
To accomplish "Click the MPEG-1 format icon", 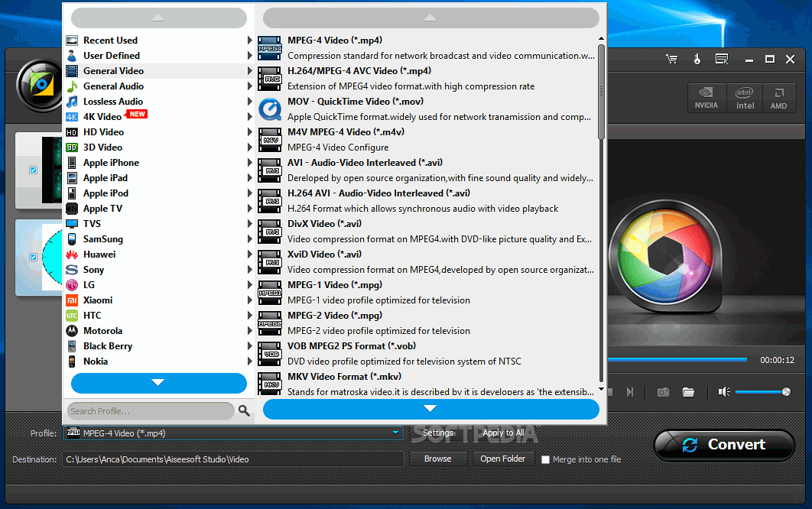I will tap(270, 293).
